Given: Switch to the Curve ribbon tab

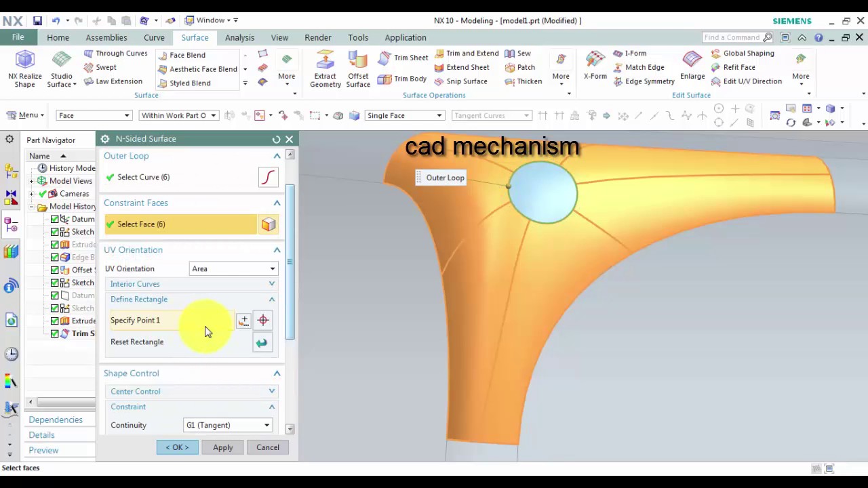Looking at the screenshot, I should [154, 38].
